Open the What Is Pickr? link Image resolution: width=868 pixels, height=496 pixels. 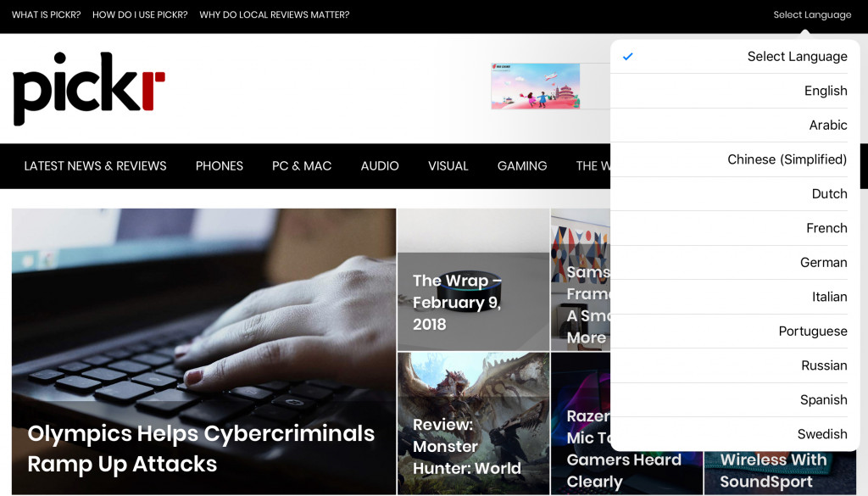tap(46, 15)
